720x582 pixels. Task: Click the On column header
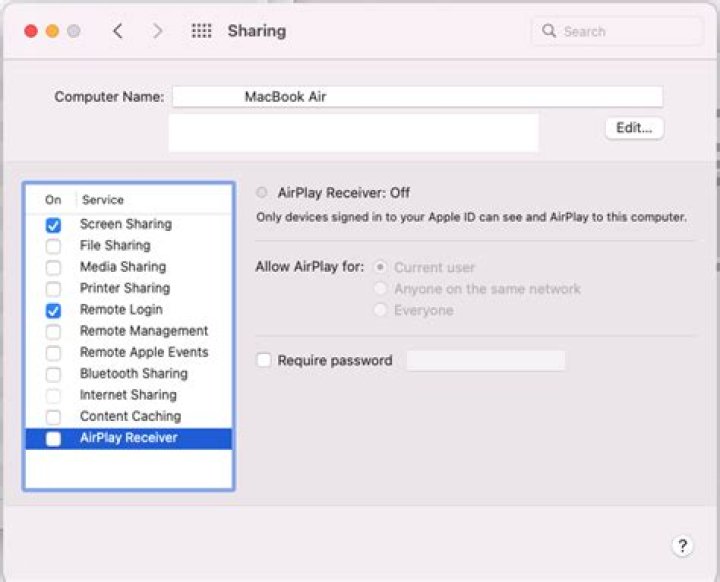(x=53, y=200)
